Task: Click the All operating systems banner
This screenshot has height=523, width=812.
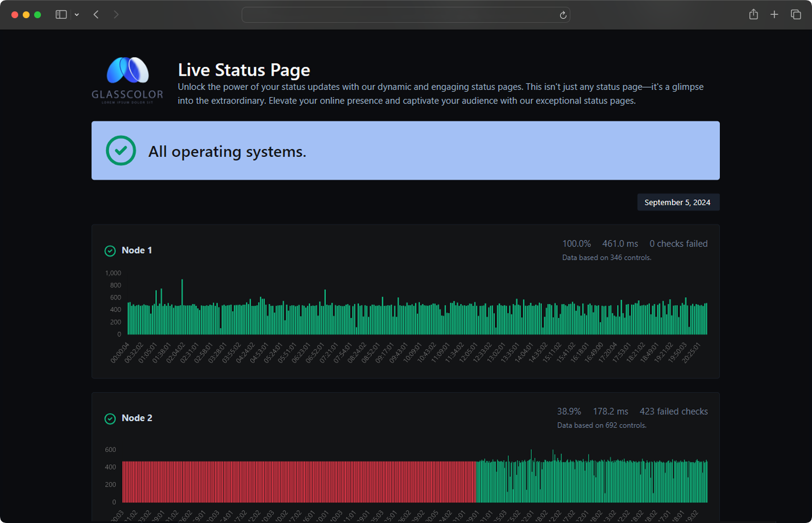Action: tap(406, 151)
